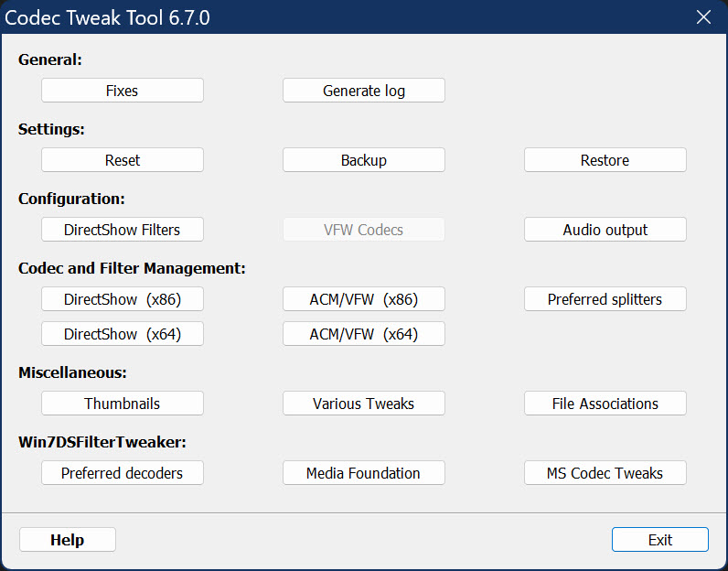
Task: Configure DirectShow Filters
Action: 123,230
